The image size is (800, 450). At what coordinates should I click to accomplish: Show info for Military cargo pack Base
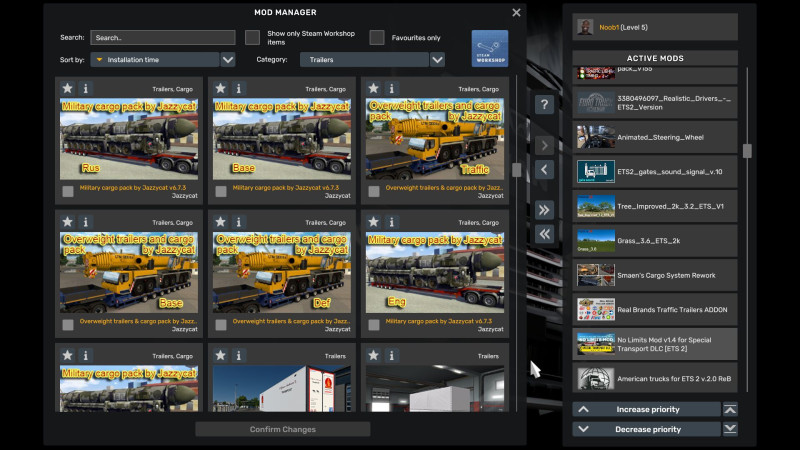point(239,88)
